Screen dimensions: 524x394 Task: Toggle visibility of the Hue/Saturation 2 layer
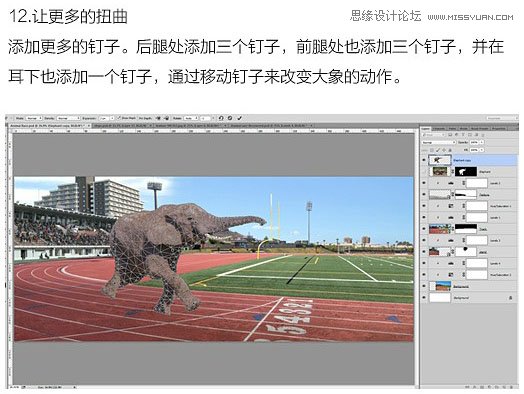point(424,275)
